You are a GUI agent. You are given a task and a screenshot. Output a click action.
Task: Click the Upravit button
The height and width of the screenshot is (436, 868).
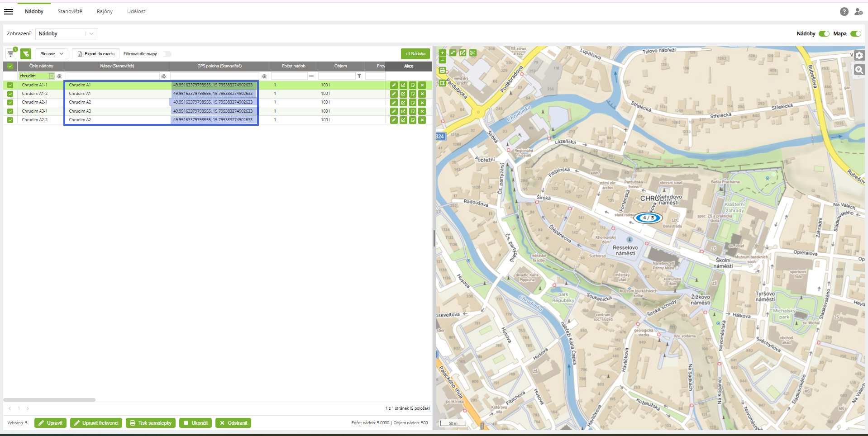(x=50, y=423)
